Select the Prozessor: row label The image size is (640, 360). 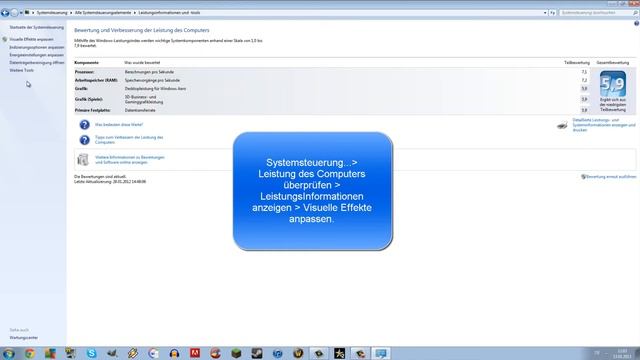(84, 72)
